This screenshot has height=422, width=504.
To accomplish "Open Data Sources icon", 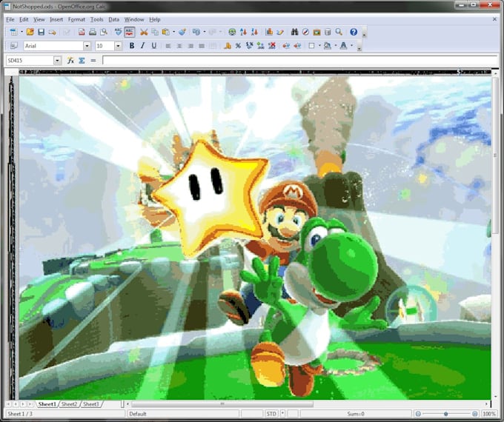I will [328, 32].
